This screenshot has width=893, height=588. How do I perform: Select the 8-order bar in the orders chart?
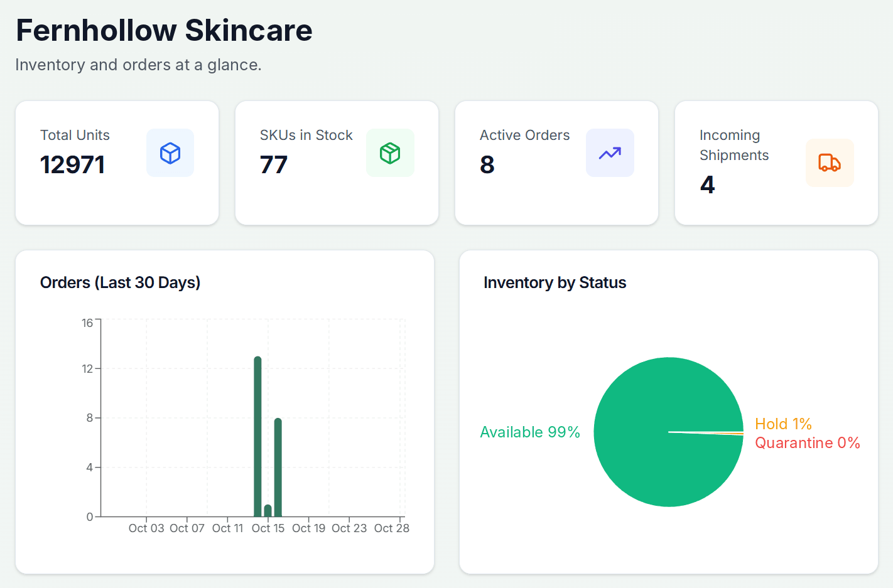[278, 468]
